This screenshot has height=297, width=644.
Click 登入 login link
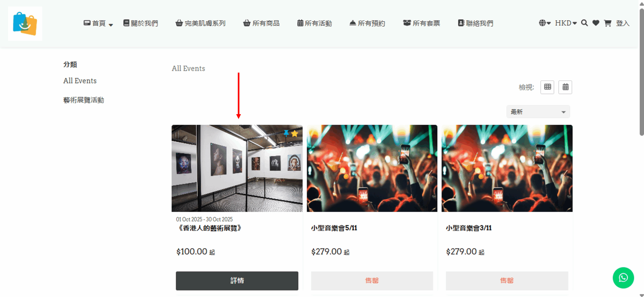[x=623, y=23]
